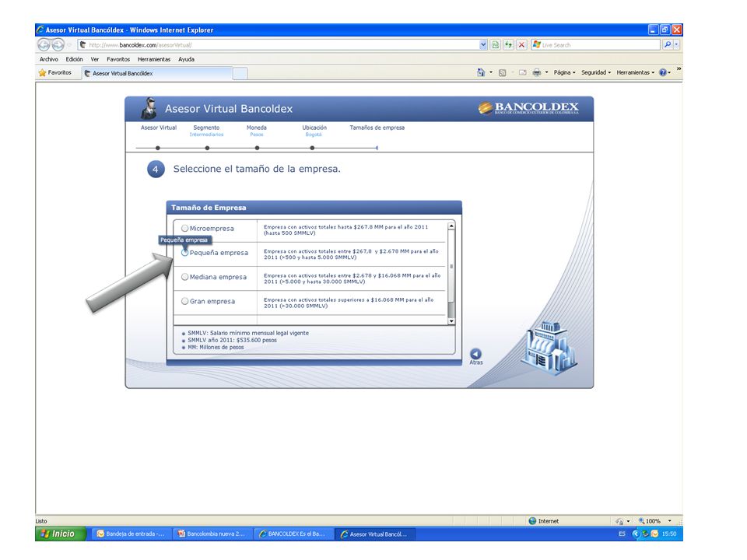Select the Microempresa radio button

click(x=185, y=229)
